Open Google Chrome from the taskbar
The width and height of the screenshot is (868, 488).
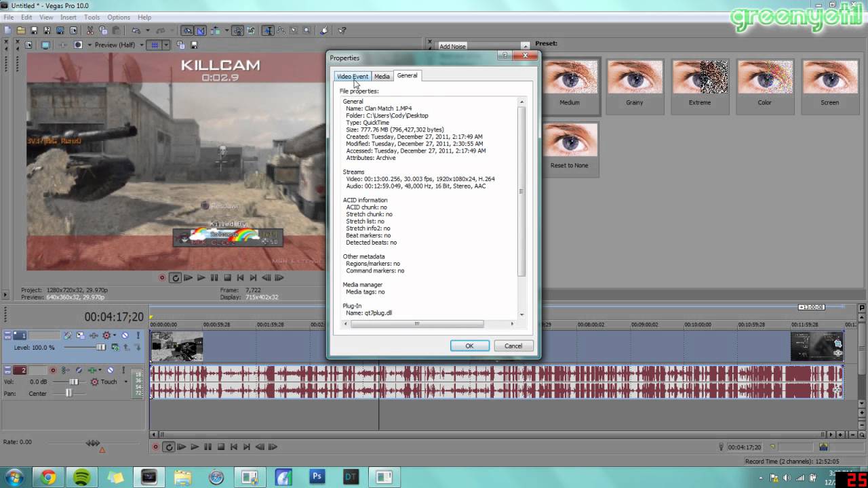[x=48, y=476]
